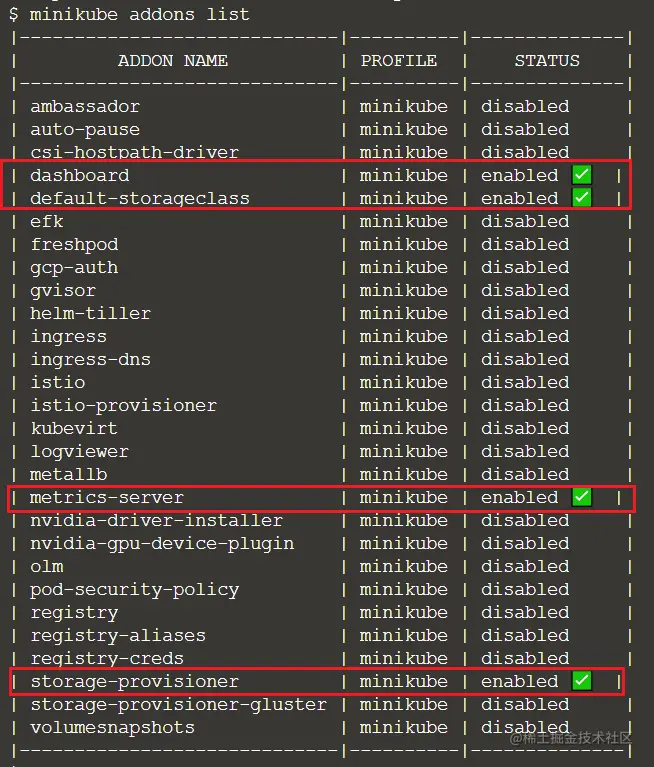Click 'enabled' status for default-storageclass

pos(519,198)
